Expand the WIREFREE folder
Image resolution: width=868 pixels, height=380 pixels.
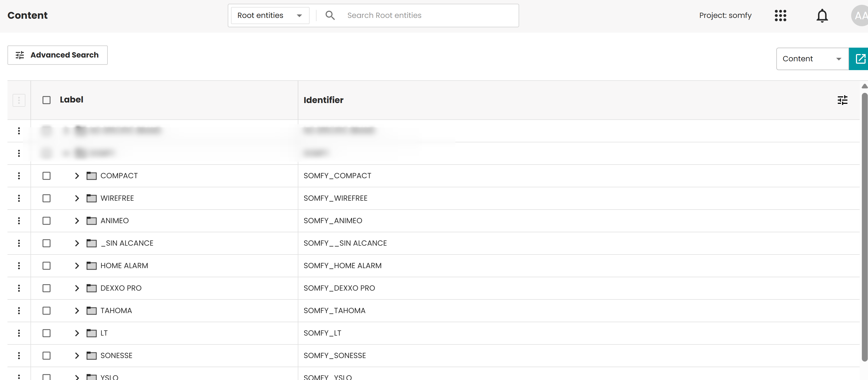[x=77, y=198]
